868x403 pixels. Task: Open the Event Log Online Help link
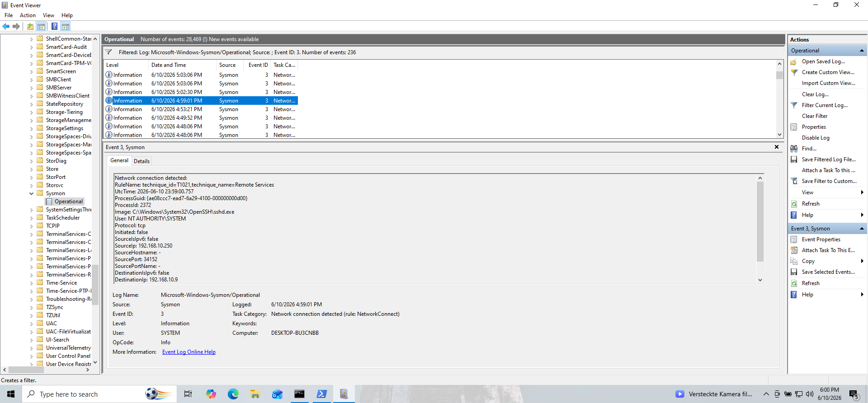tap(189, 352)
